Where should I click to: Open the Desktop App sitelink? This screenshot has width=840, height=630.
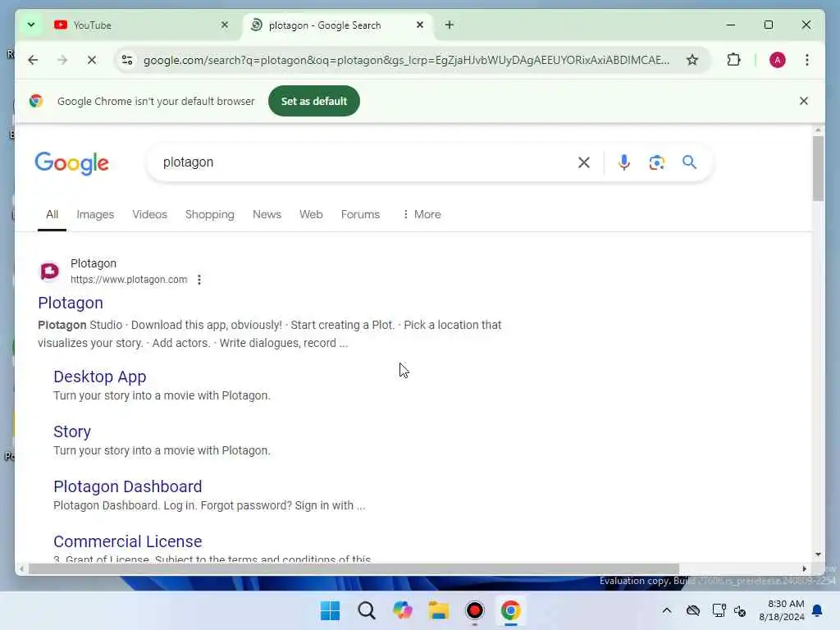(x=99, y=377)
